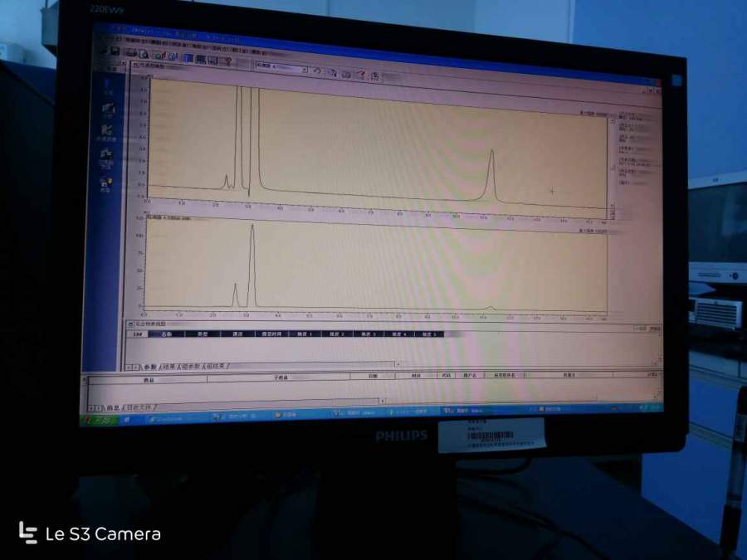
Task: Open the channel selection dropdown above the chromatogram
Action: pos(281,67)
